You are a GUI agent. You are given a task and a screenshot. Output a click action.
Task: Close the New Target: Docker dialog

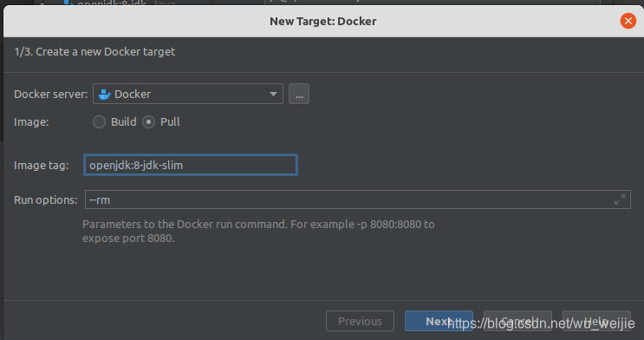[x=628, y=21]
